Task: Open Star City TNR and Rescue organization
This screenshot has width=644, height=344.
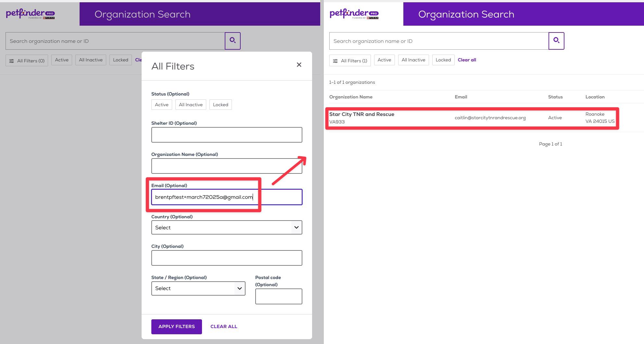Action: pyautogui.click(x=361, y=114)
